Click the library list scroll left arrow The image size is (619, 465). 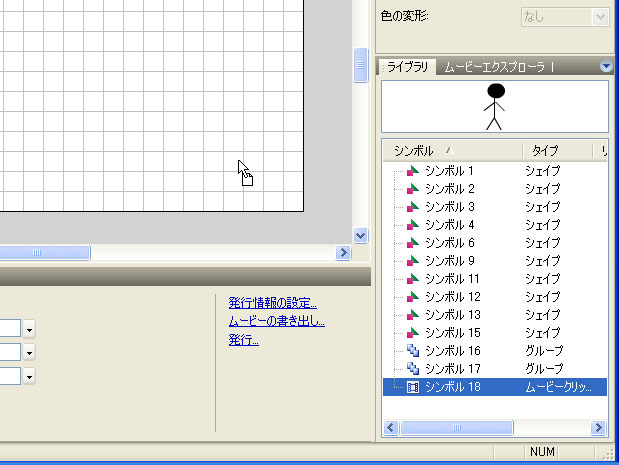[x=391, y=428]
